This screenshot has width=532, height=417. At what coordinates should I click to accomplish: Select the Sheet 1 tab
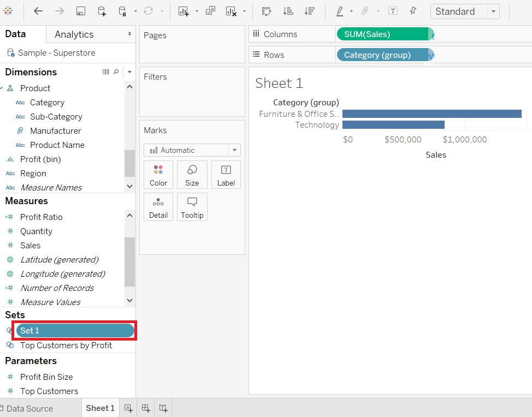[100, 408]
